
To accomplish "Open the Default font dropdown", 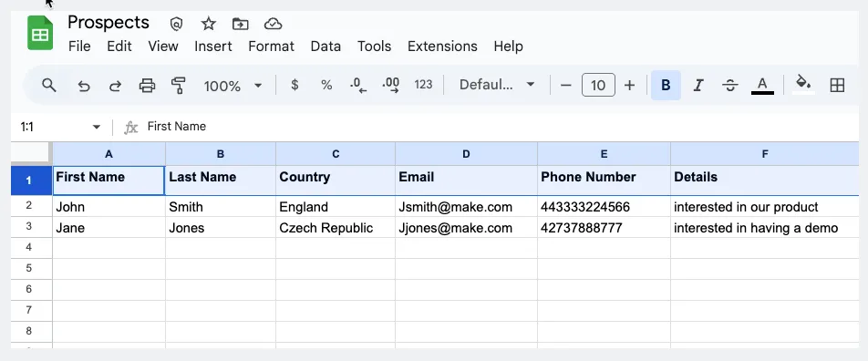I will coord(497,85).
